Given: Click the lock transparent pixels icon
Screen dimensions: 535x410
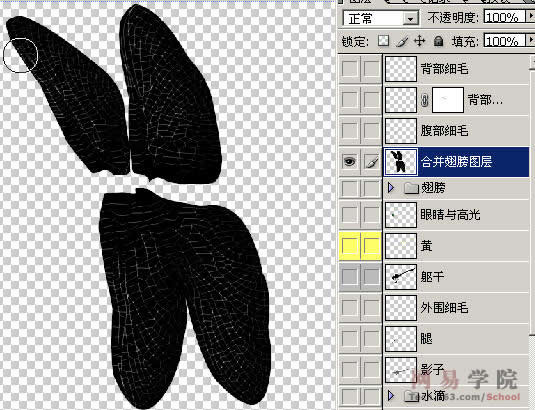Looking at the screenshot, I should [384, 41].
